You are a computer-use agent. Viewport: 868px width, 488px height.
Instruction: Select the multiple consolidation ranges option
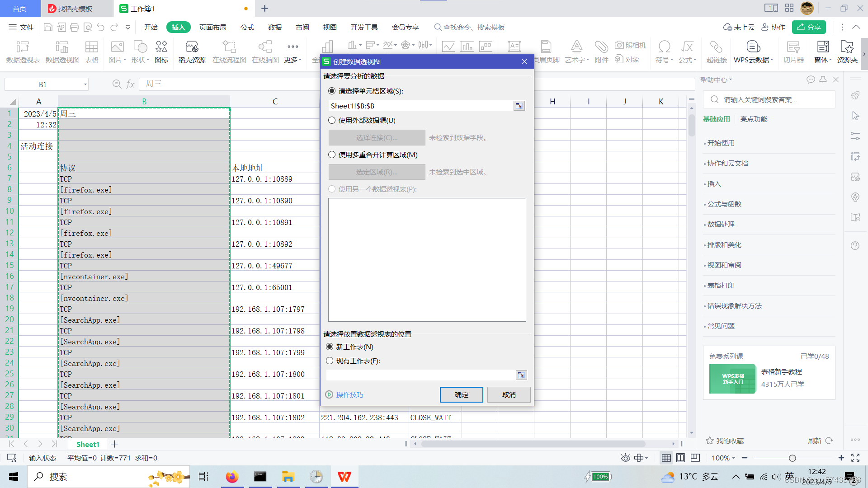click(332, 155)
